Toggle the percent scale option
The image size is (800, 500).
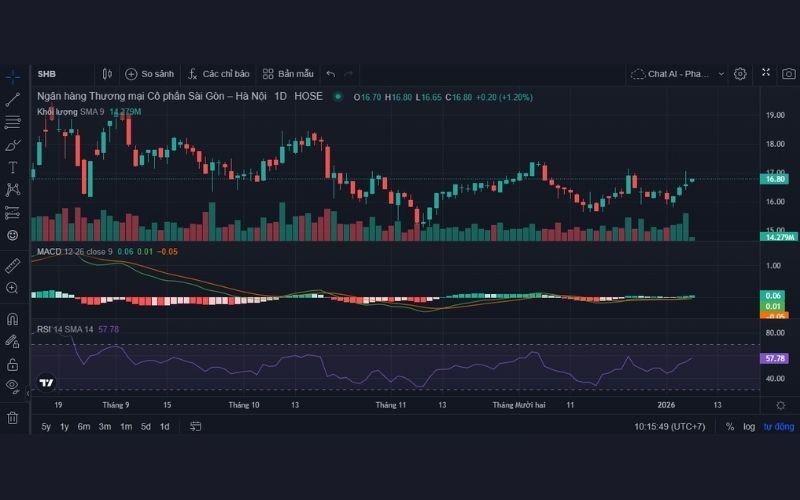coord(730,427)
